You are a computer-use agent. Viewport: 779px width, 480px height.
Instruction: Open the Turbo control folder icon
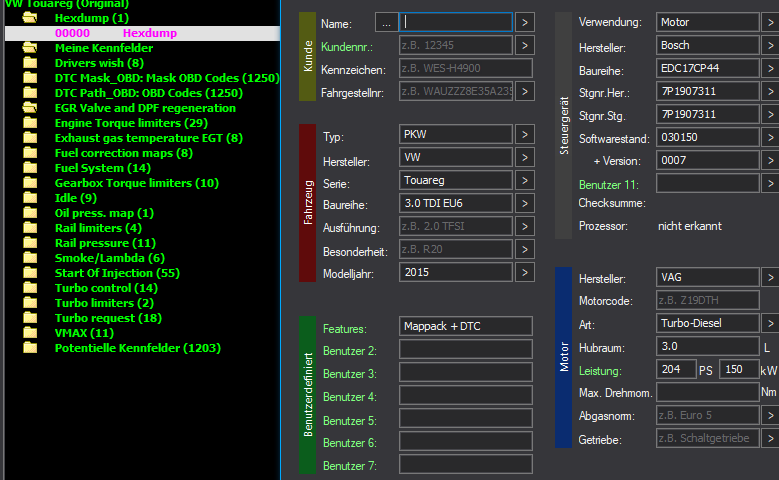point(30,288)
